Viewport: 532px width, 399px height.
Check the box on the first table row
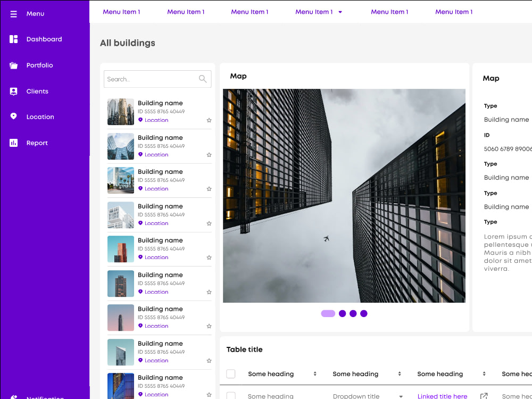(x=231, y=396)
